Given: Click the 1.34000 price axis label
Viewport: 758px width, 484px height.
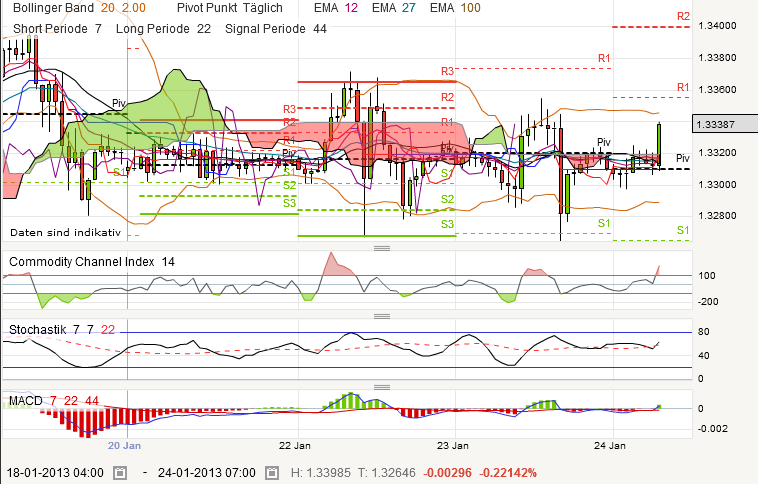Looking at the screenshot, I should click(x=717, y=26).
